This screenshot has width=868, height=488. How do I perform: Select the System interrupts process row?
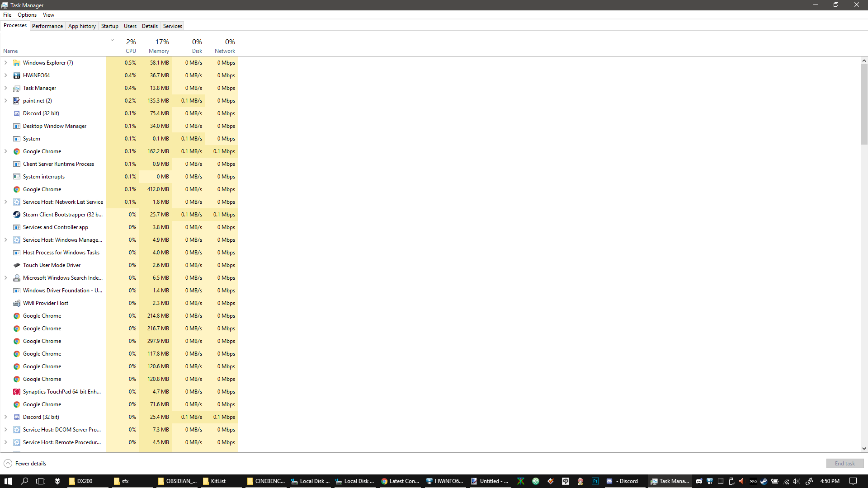click(x=119, y=177)
